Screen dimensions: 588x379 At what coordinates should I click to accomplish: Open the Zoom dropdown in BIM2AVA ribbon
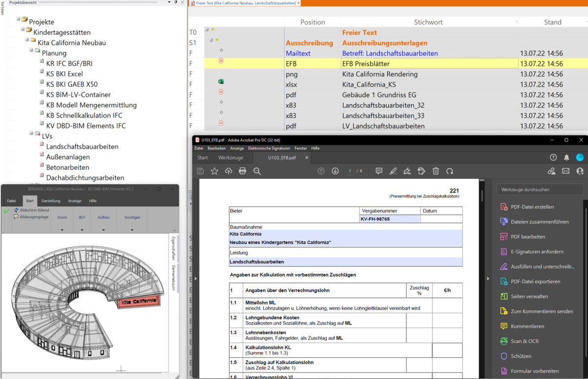click(x=62, y=223)
